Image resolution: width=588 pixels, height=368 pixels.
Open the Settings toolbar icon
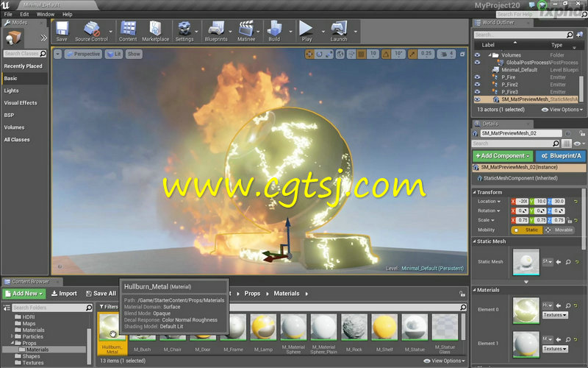point(184,32)
